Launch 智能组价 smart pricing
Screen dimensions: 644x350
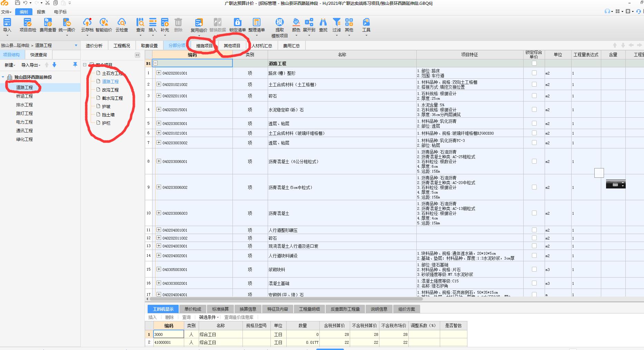(x=103, y=25)
